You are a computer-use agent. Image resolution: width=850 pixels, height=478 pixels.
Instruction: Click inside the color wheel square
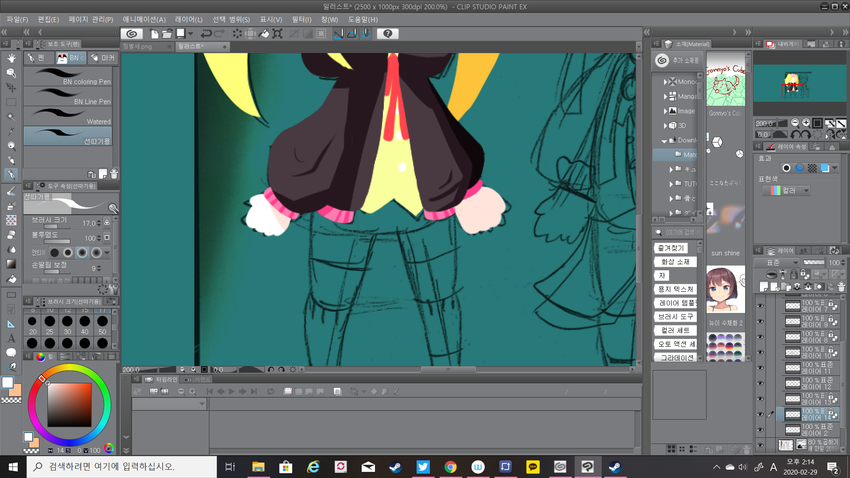[x=69, y=405]
